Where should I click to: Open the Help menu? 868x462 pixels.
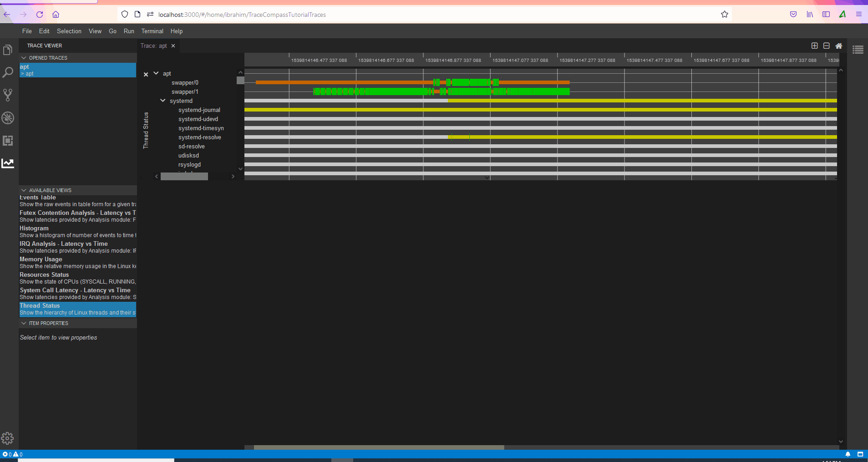[x=177, y=31]
